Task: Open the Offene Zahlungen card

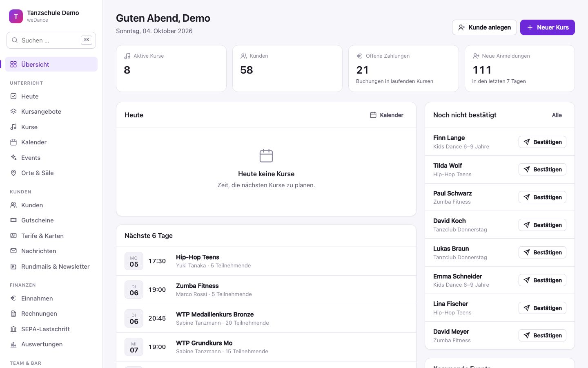Action: click(403, 68)
